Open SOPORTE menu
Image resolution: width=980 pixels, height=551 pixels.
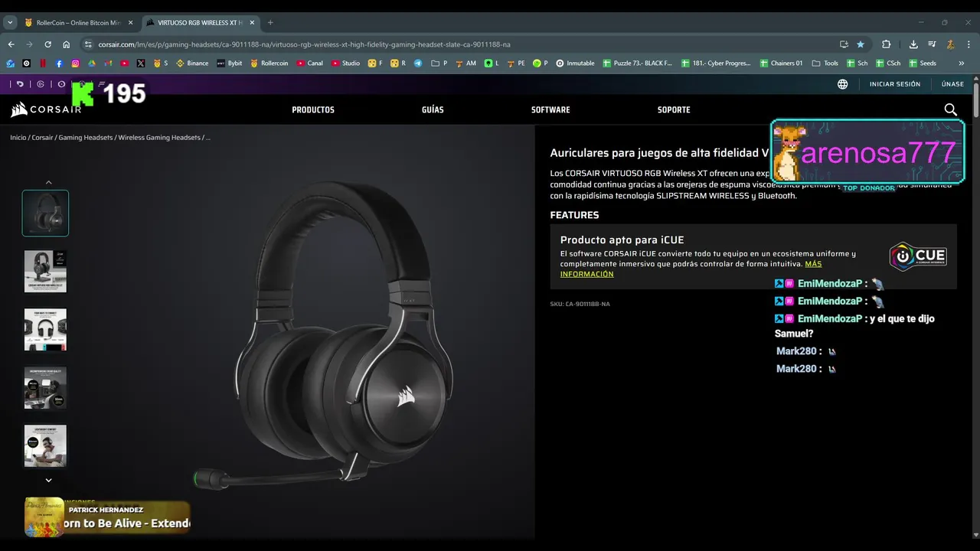coord(674,109)
